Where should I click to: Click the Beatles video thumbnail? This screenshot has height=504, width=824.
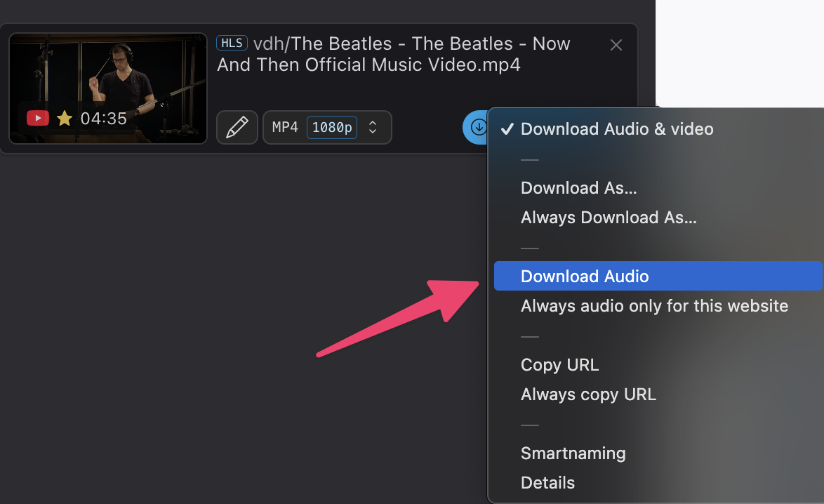[107, 88]
